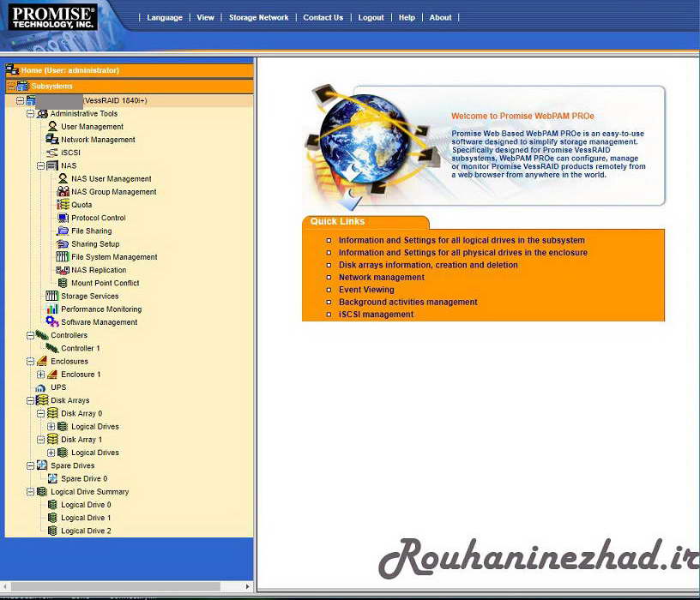Click the User Management person icon

(x=52, y=127)
